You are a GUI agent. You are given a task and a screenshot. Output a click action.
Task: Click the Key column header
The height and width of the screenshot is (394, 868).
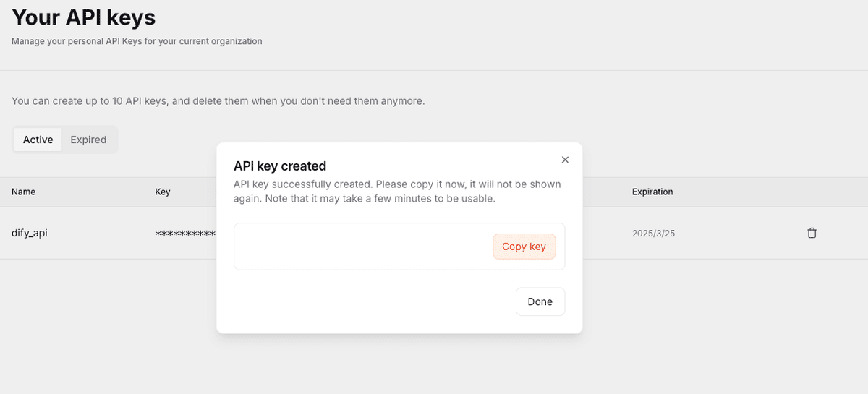163,192
